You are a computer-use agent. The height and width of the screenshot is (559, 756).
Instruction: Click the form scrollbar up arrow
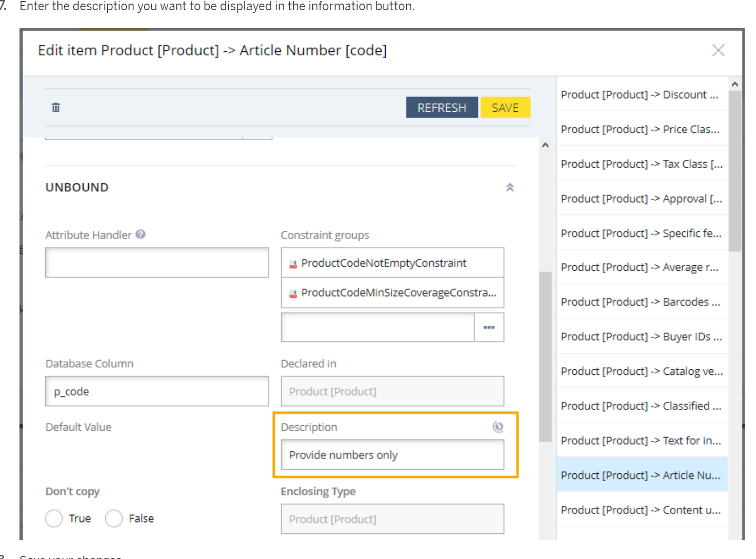[x=545, y=145]
